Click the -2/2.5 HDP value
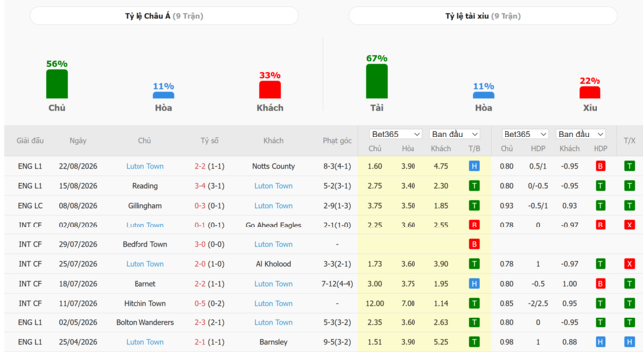The height and width of the screenshot is (364, 643). 538,304
